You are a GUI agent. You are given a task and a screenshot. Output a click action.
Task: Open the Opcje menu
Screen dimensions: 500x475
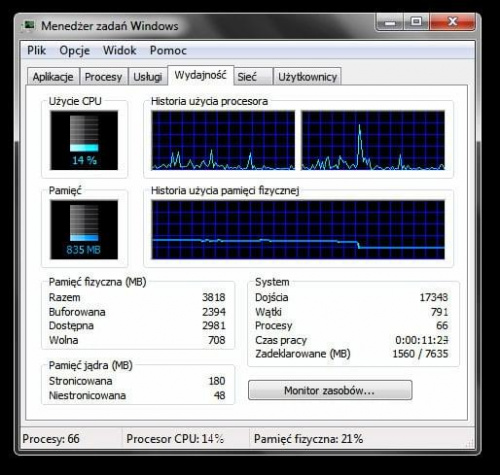pyautogui.click(x=74, y=50)
